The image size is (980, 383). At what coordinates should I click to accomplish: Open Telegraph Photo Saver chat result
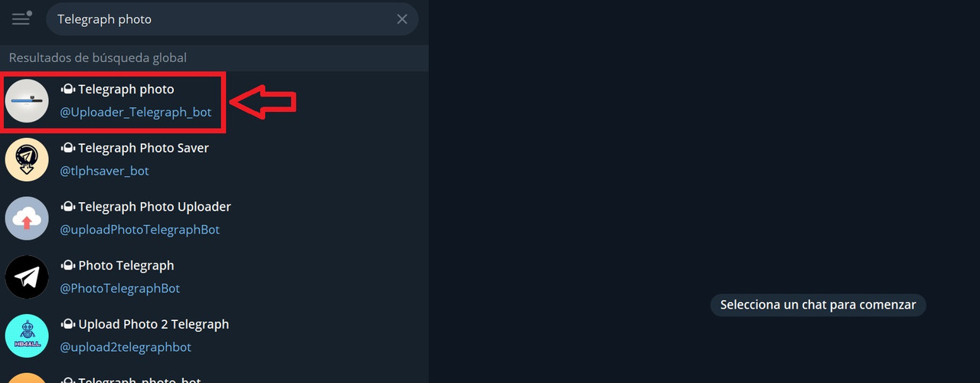point(214,159)
